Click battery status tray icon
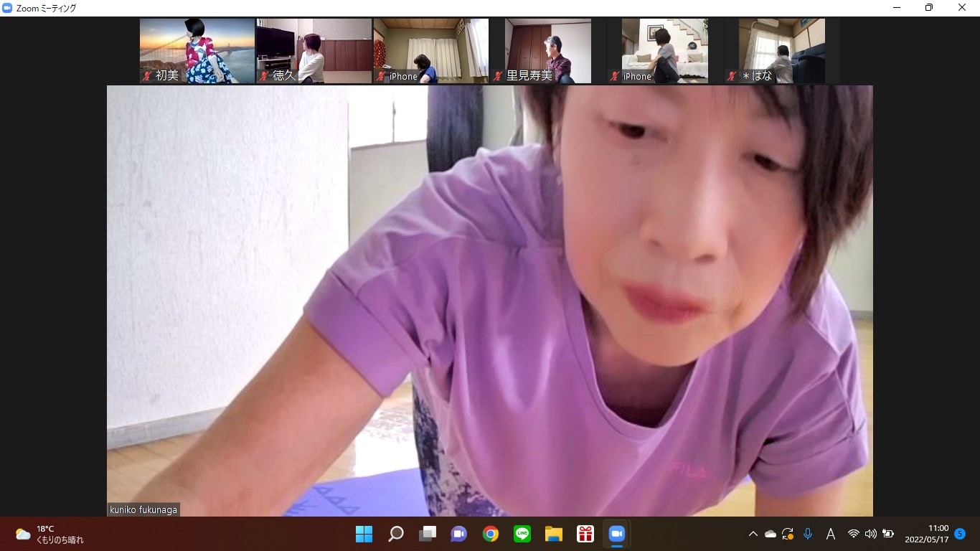This screenshot has height=551, width=980. (888, 534)
